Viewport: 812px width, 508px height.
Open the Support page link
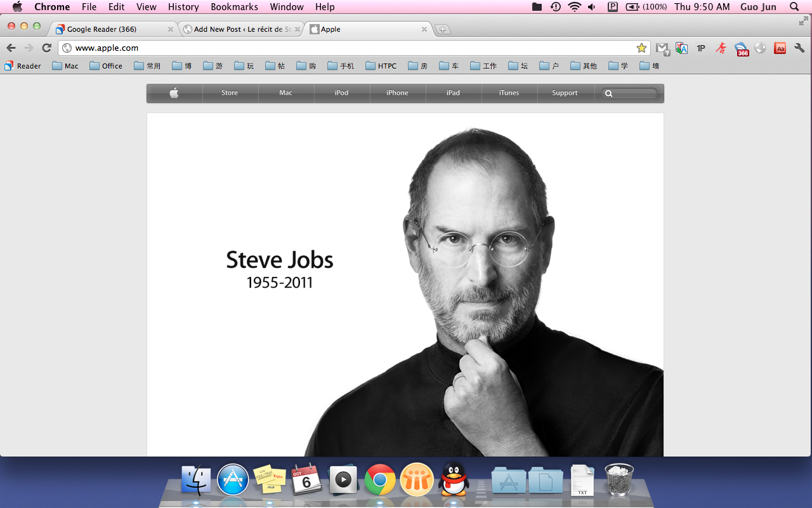565,93
